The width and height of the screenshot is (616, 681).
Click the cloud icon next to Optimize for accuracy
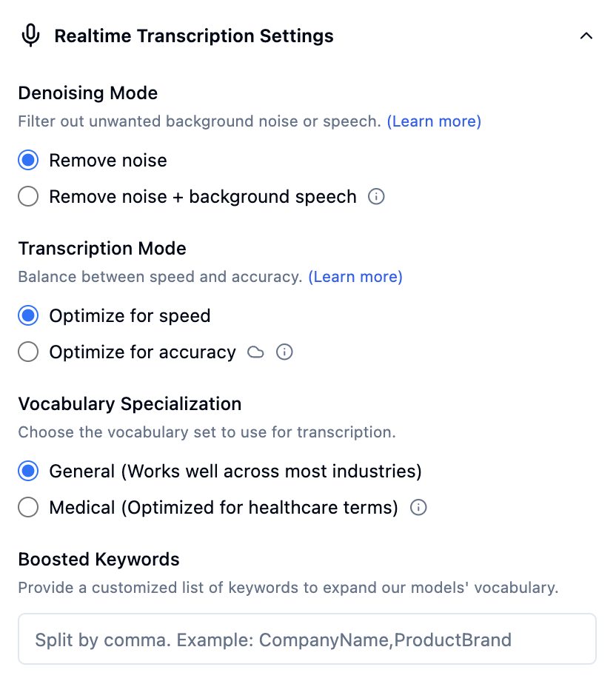tap(255, 352)
